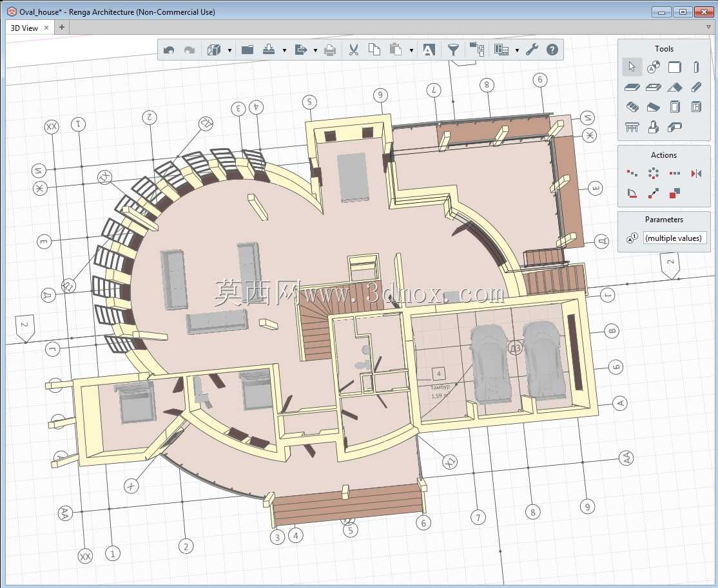Click the Linear array action

(675, 173)
